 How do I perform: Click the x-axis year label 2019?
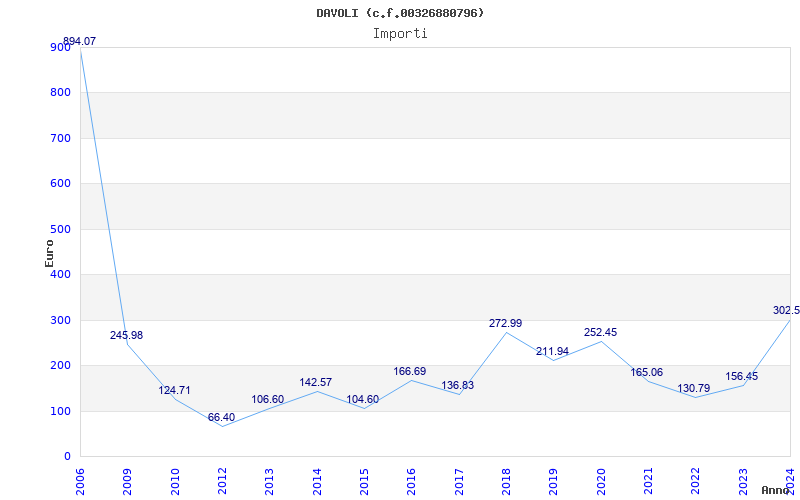[554, 482]
